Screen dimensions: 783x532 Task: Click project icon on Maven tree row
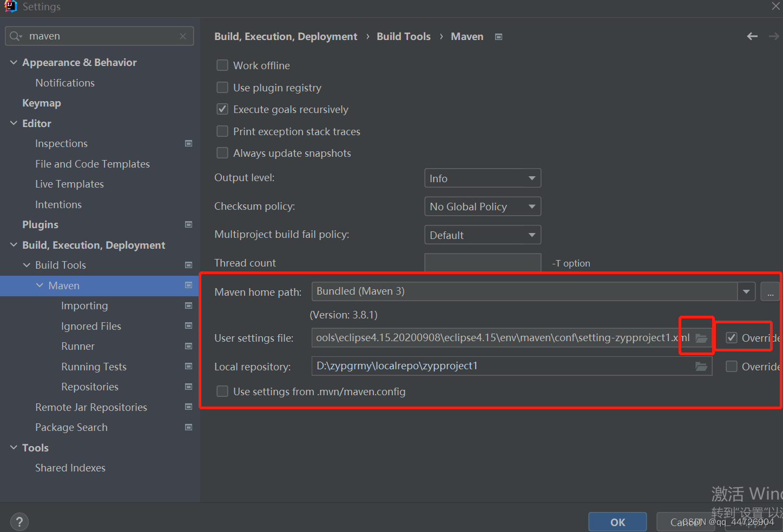pyautogui.click(x=189, y=285)
